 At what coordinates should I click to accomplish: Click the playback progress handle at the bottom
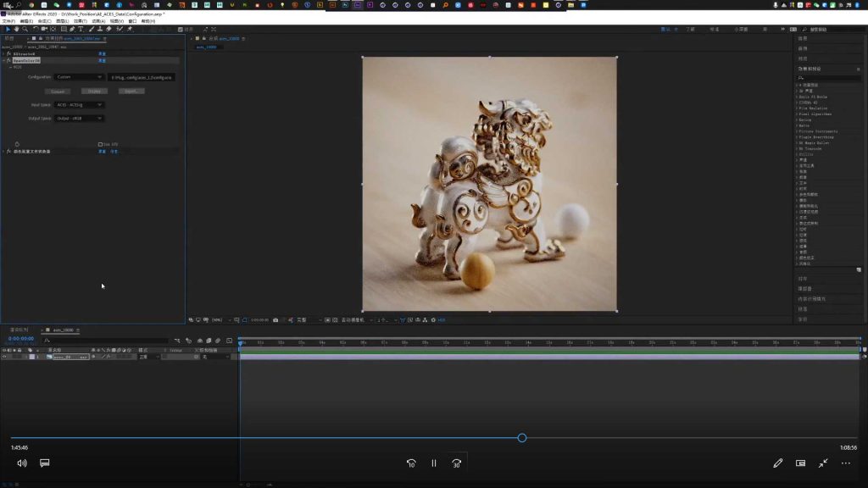522,438
